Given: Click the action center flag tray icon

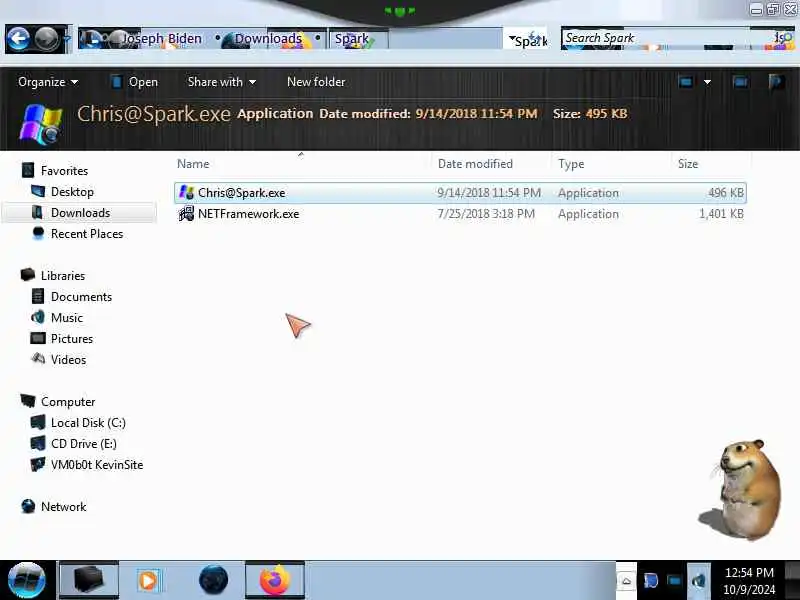Looking at the screenshot, I should [651, 581].
